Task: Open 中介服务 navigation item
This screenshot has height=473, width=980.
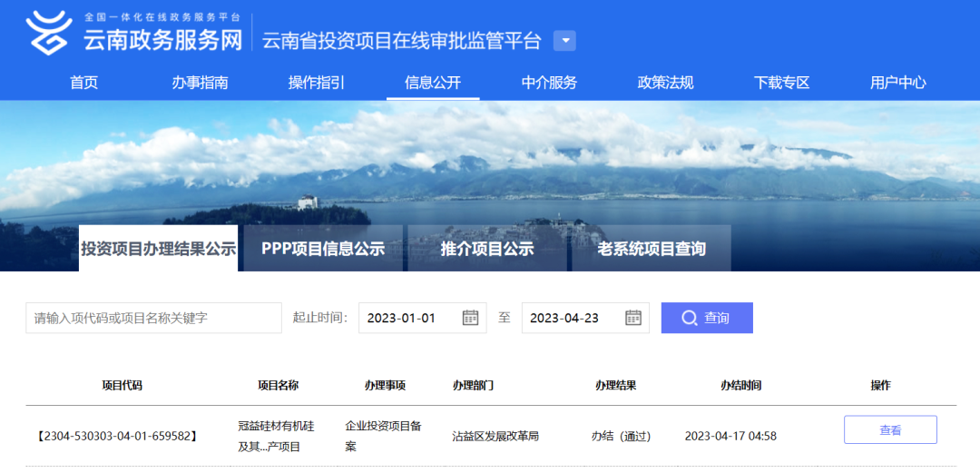Action: click(549, 83)
